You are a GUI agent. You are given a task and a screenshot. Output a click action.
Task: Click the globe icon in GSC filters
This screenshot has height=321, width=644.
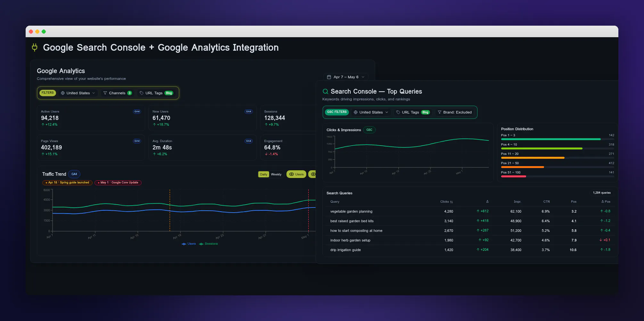356,112
